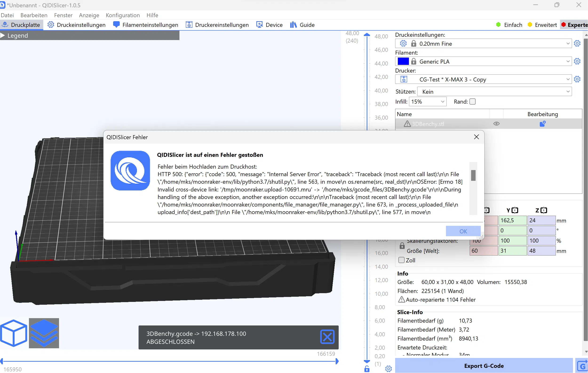Open the Druckplatte tab
588x373 pixels.
point(21,25)
